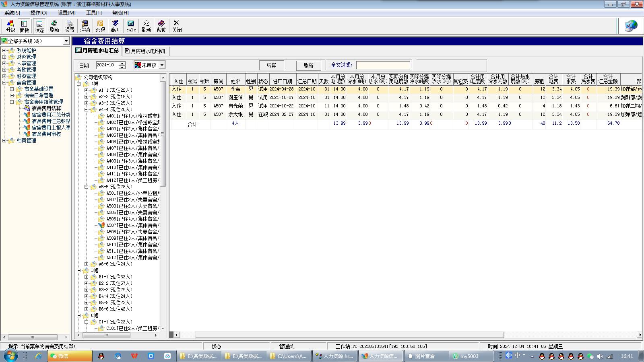Click the 全文过滤 filter input field
The width and height of the screenshot is (644, 362).
click(x=383, y=65)
